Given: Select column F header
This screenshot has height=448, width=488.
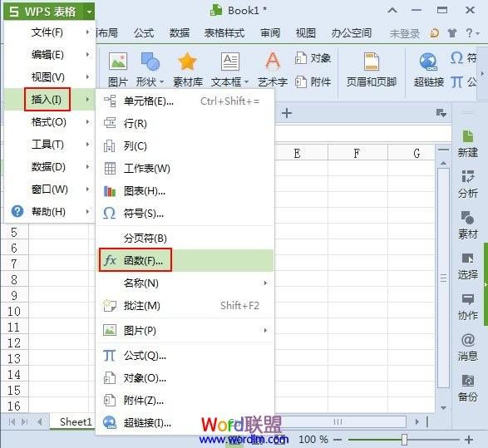Looking at the screenshot, I should (357, 153).
